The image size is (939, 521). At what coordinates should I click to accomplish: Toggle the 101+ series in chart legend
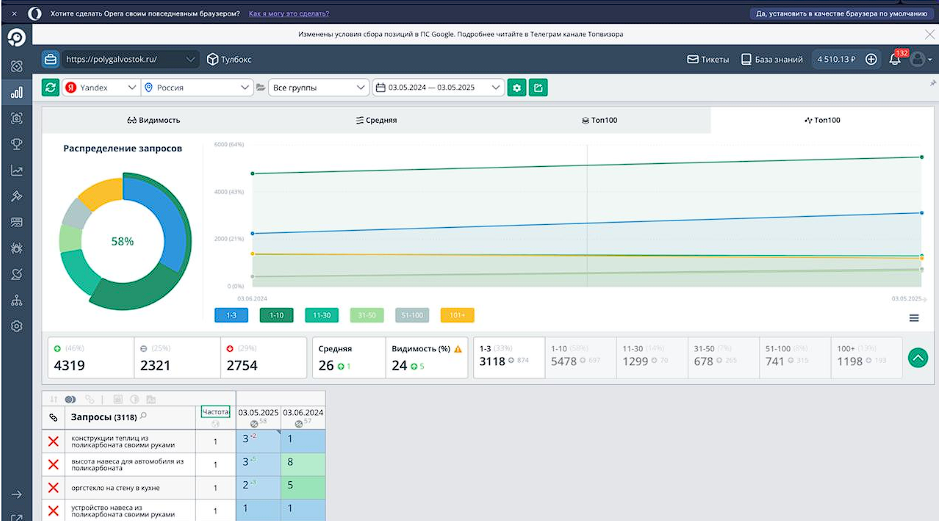(x=457, y=315)
